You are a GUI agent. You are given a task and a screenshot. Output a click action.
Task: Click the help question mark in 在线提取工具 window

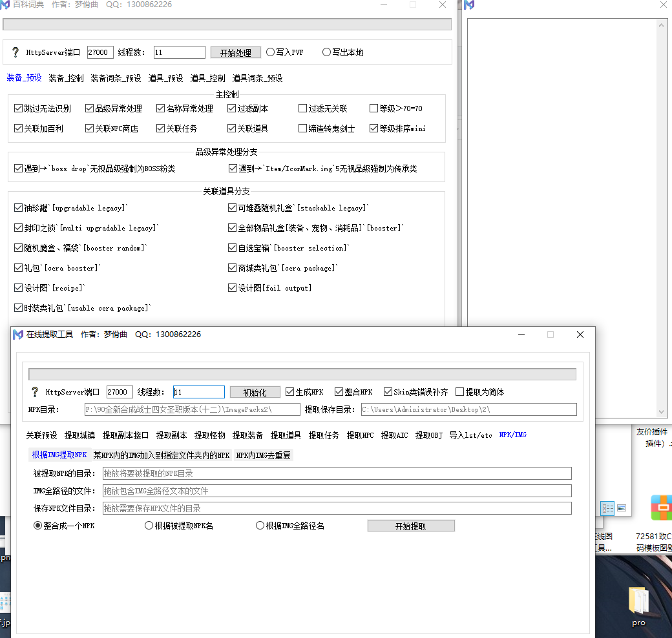click(x=35, y=392)
